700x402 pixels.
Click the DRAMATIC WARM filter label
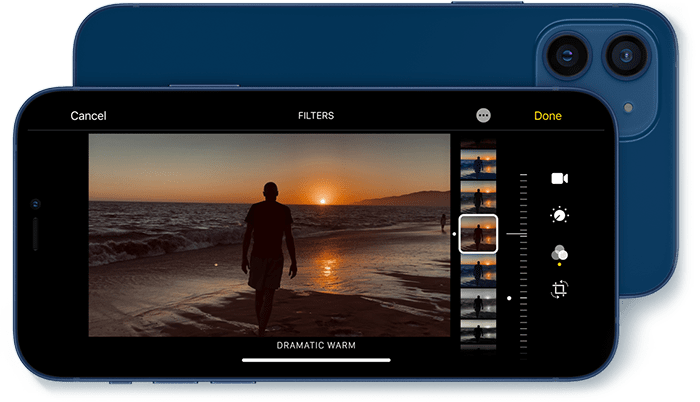click(316, 345)
